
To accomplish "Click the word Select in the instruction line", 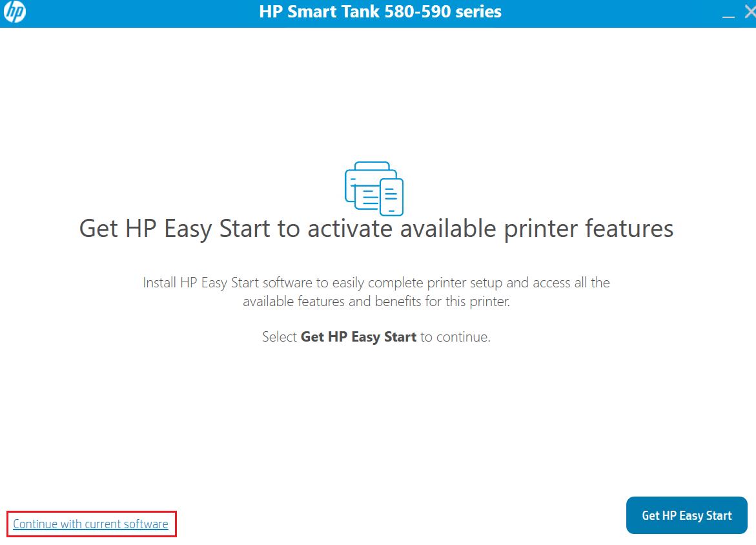I will tap(280, 337).
